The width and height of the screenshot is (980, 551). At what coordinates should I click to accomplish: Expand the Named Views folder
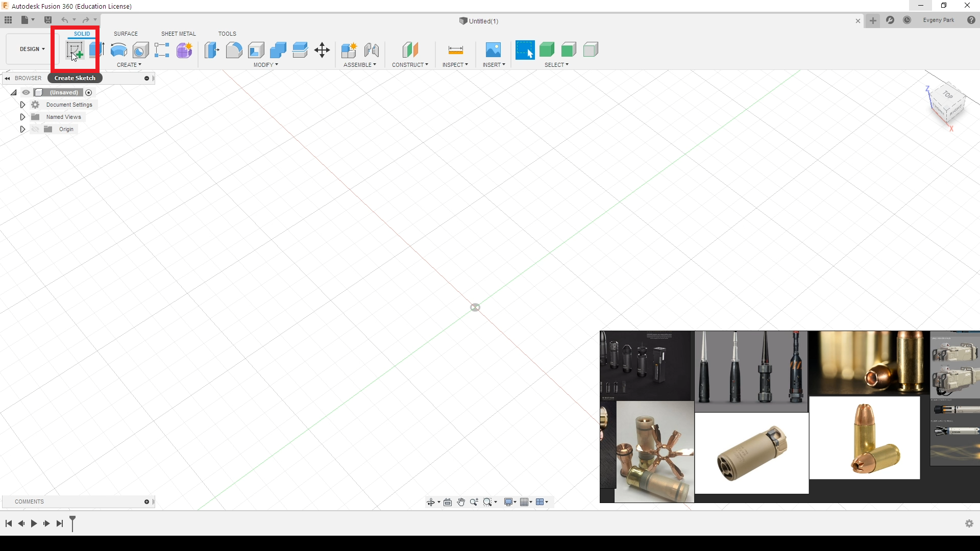click(22, 116)
